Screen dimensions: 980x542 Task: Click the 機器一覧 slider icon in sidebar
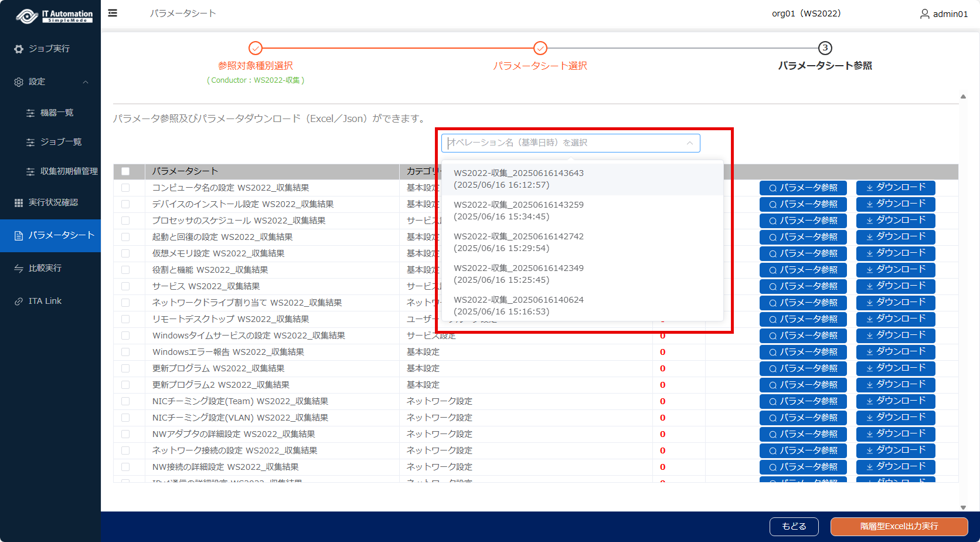[x=30, y=113]
